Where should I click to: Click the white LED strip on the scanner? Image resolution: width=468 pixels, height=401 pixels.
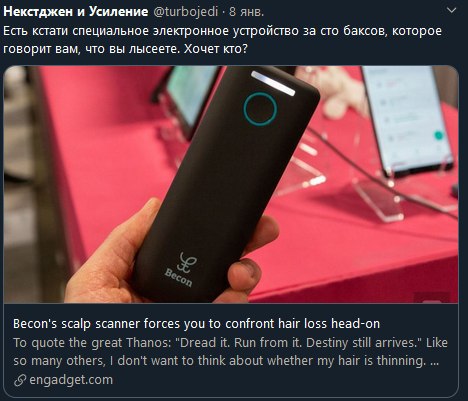[x=273, y=83]
